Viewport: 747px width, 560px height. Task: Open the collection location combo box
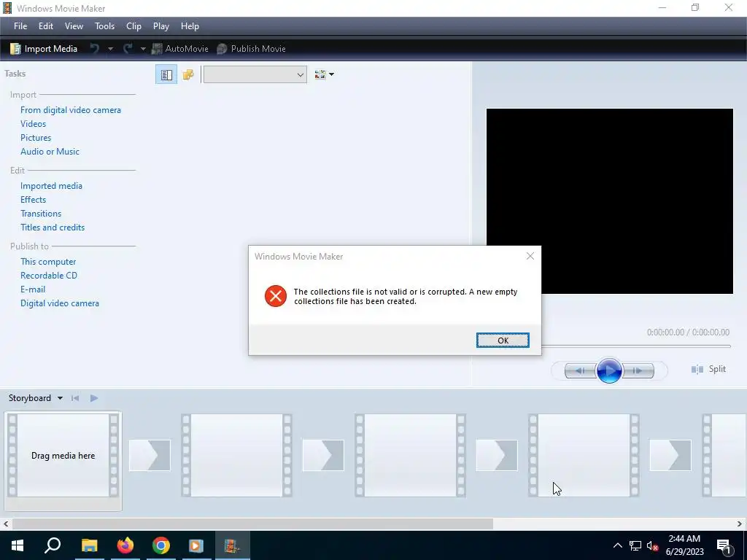coord(255,74)
